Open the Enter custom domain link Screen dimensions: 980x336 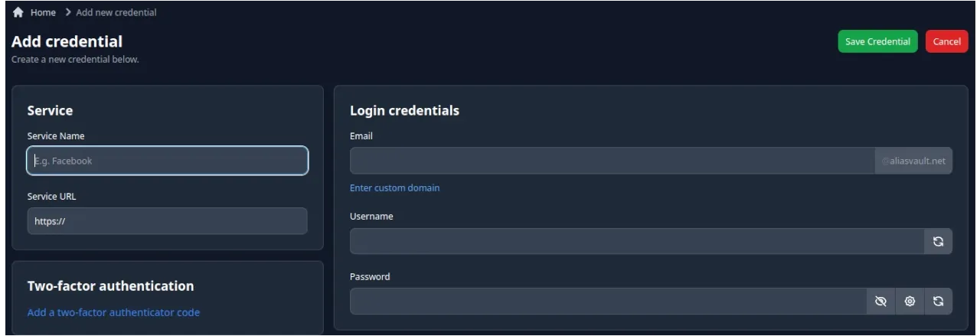(x=394, y=188)
